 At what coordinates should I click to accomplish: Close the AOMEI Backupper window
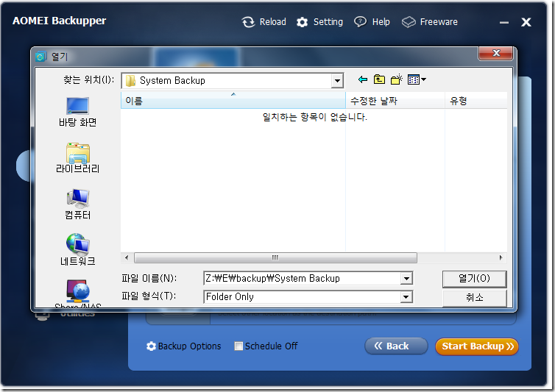click(526, 22)
